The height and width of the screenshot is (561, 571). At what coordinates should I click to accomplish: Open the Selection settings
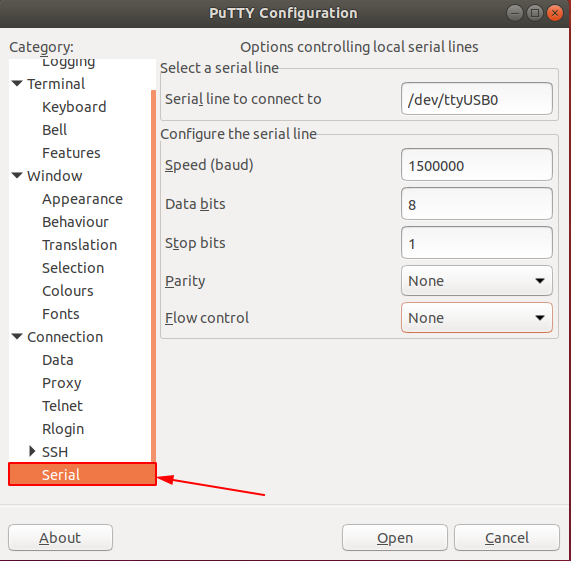[73, 268]
